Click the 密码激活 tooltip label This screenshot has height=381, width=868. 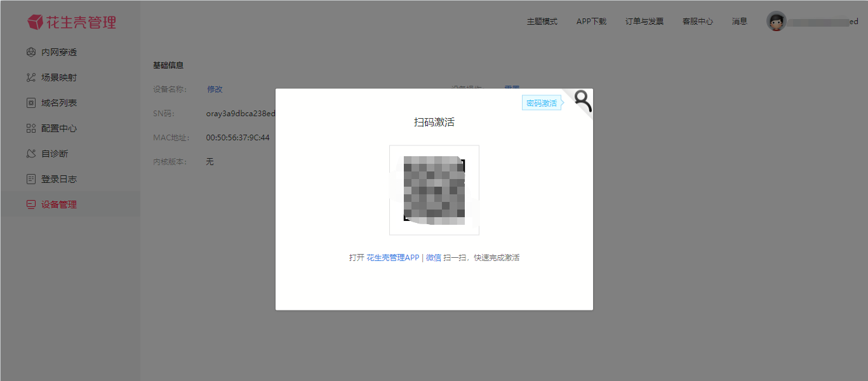541,104
